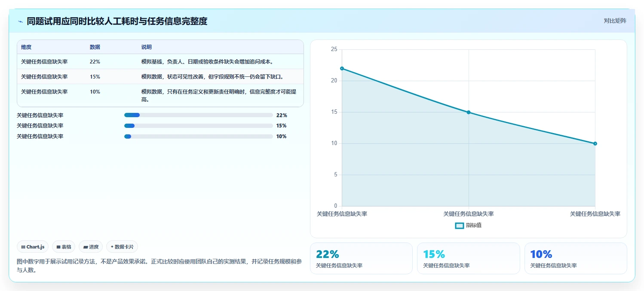Click the chart data point at value 10

click(595, 143)
